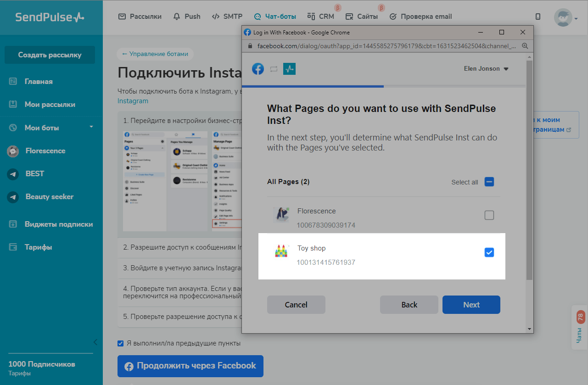Go back via Управление ботами link
Screen dimensions: 588x385
[155, 54]
